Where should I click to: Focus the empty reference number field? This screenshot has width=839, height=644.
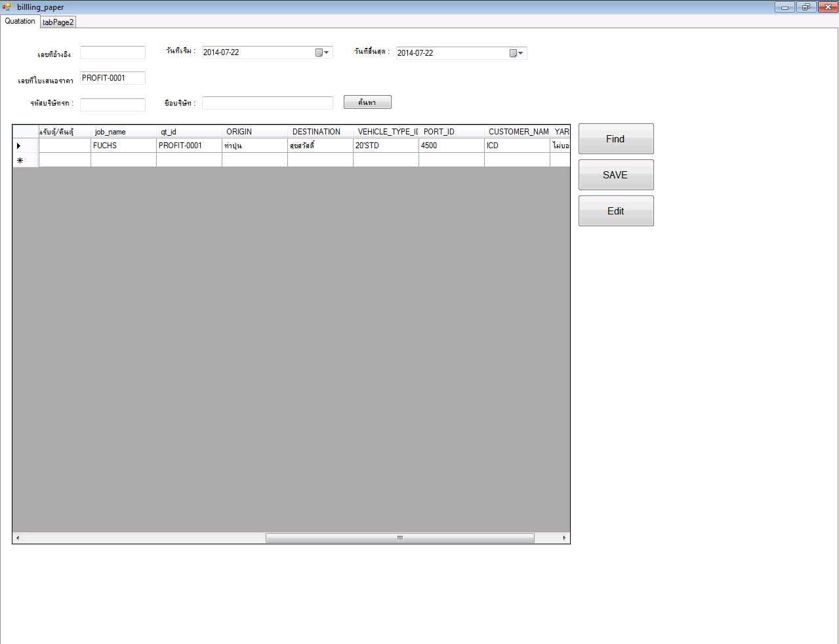[113, 52]
